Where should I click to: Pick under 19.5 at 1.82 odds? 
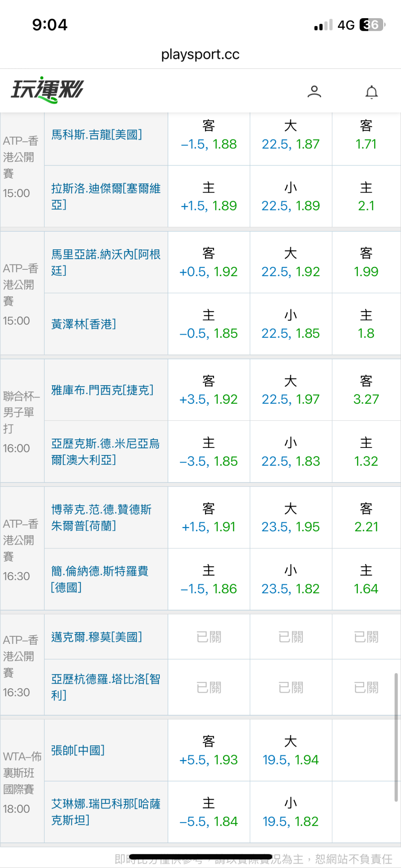pos(291,821)
